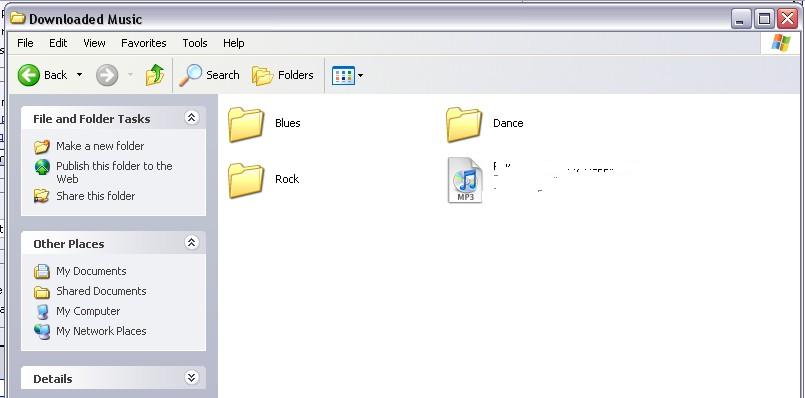This screenshot has height=398, width=805.
Task: Open Views dropdown arrow
Action: (x=360, y=76)
